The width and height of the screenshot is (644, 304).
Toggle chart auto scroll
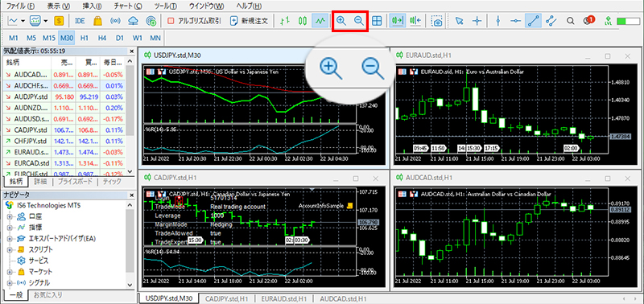(x=398, y=21)
